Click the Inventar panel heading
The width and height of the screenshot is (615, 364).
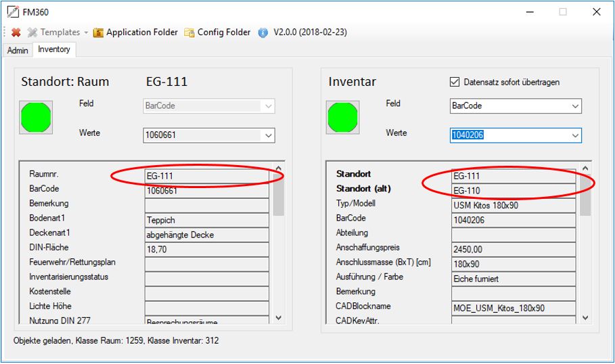point(352,82)
